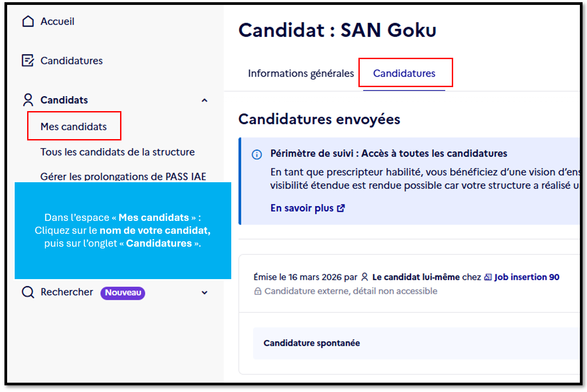The width and height of the screenshot is (587, 392).
Task: Click the lock icon on the external candidature
Action: click(x=258, y=291)
